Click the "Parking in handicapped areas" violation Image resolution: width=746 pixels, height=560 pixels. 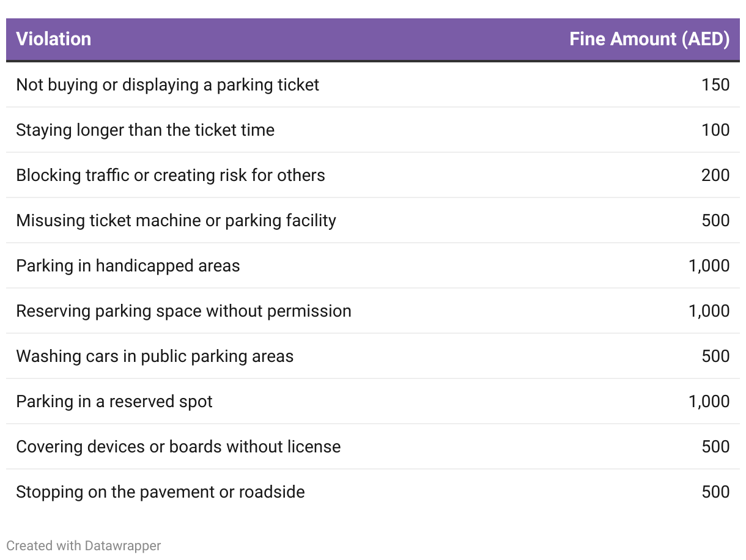coord(128,265)
